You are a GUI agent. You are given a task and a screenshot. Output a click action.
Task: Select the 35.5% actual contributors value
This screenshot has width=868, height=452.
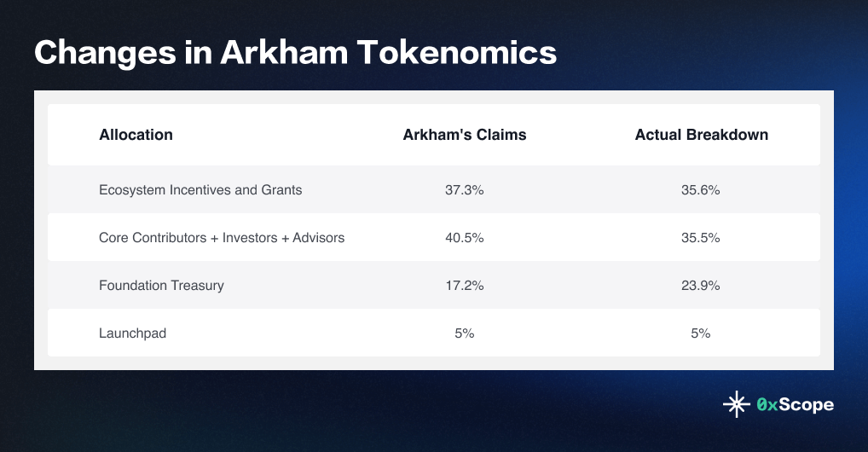[x=701, y=237]
